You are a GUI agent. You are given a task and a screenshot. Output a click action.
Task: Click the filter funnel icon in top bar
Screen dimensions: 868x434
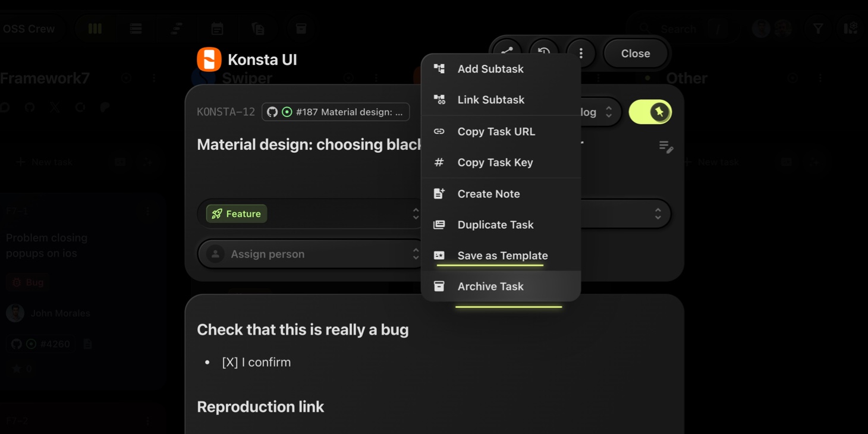(x=818, y=29)
